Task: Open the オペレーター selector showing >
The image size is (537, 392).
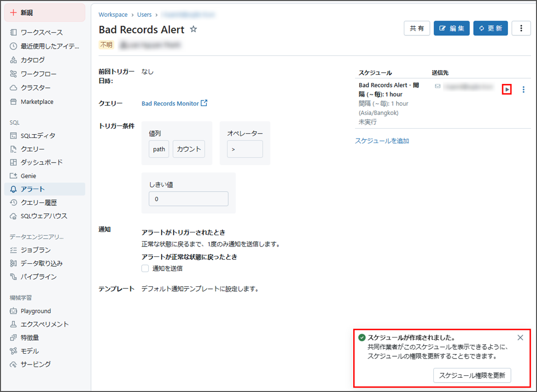Action: (245, 149)
